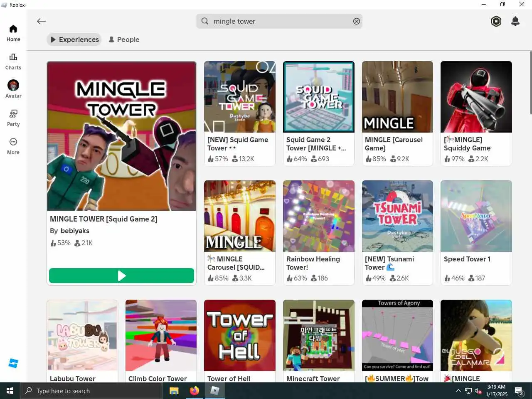The height and width of the screenshot is (399, 532).
Task: Open 'Climb Color Tower' thumbnail
Action: tap(161, 335)
